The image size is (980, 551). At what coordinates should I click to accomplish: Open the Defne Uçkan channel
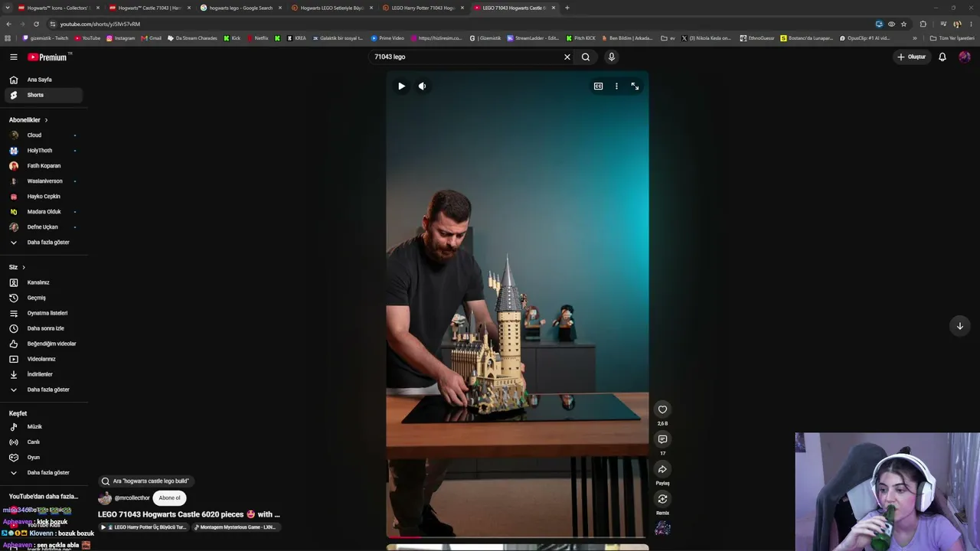pyautogui.click(x=43, y=227)
